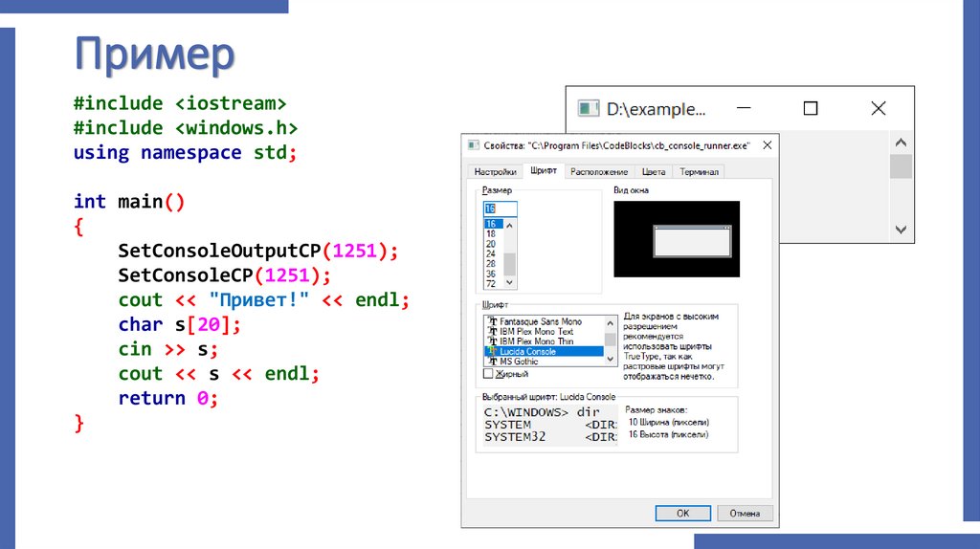The height and width of the screenshot is (549, 980).
Task: Open the Терминал tab
Action: coord(700,172)
